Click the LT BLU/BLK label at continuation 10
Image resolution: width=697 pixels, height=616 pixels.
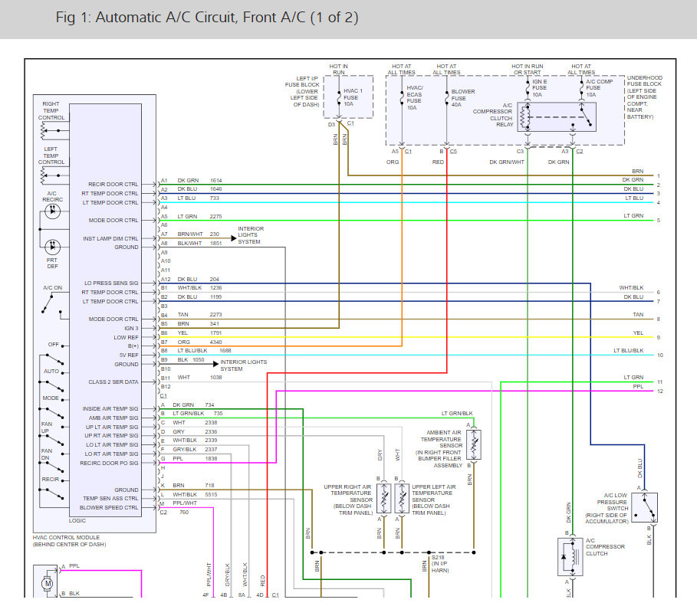click(629, 350)
